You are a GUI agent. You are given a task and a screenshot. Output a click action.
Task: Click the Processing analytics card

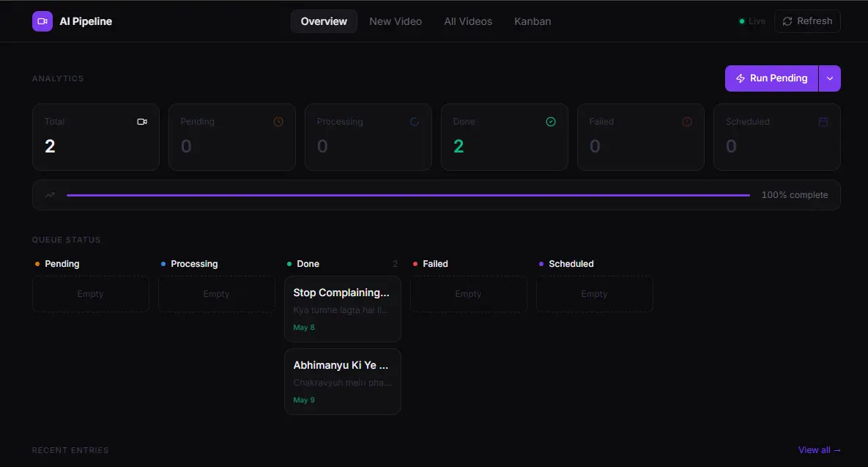coord(368,137)
